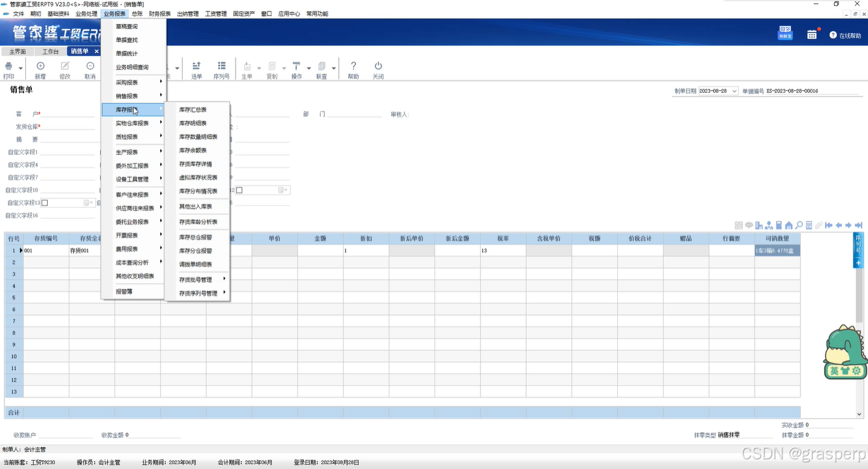Click the 取消 cancel toolbar icon

click(x=90, y=66)
